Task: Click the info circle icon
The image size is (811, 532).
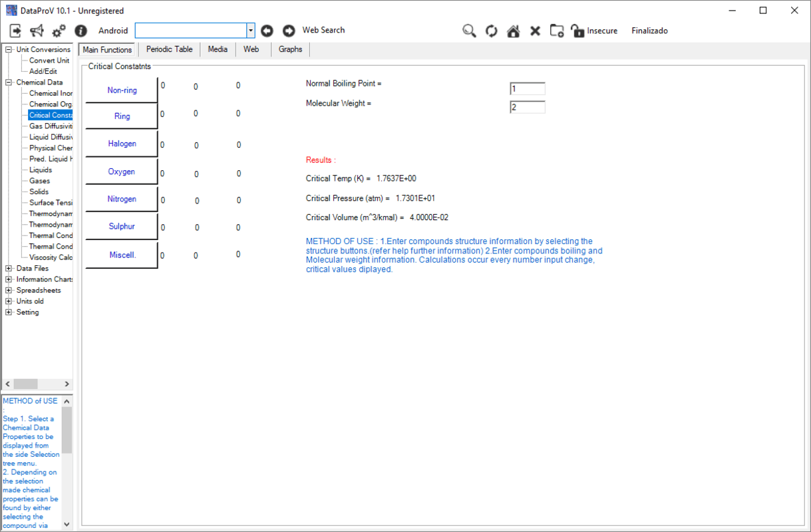Action: click(81, 31)
